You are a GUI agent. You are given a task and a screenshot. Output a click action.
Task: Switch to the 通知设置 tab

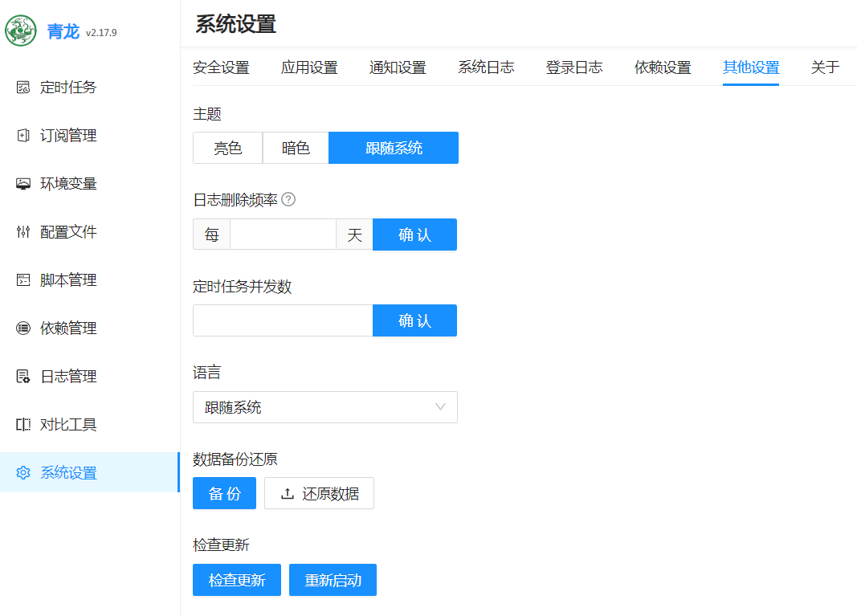(x=398, y=67)
